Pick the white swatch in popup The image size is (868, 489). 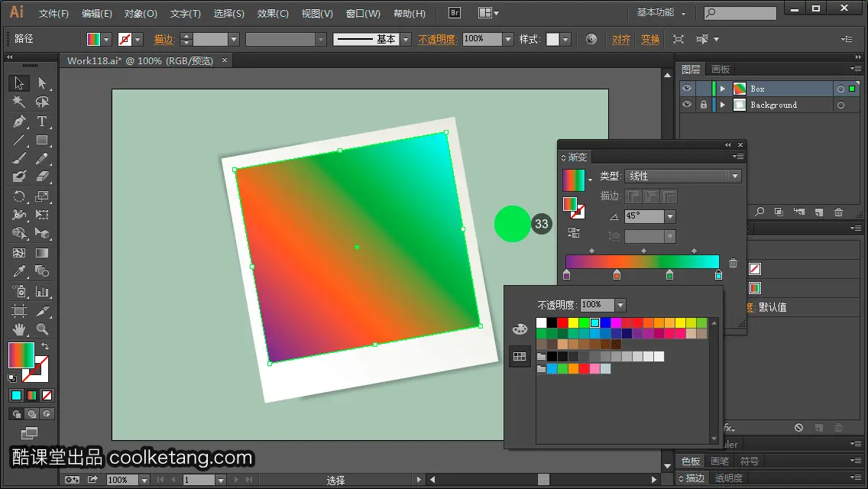[x=542, y=322]
